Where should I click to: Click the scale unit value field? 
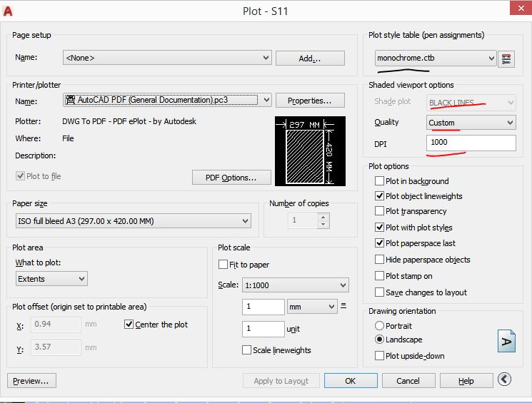(x=264, y=329)
